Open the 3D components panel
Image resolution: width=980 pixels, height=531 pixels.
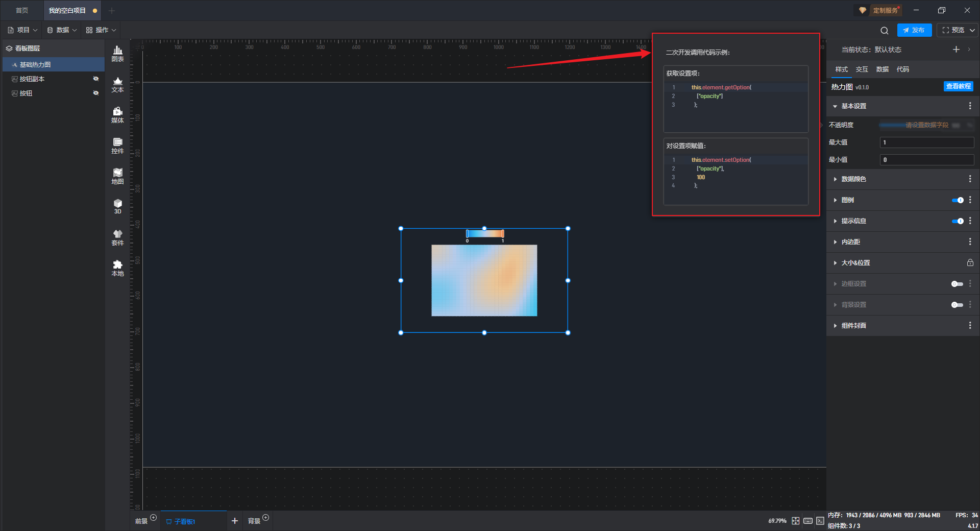pos(117,206)
